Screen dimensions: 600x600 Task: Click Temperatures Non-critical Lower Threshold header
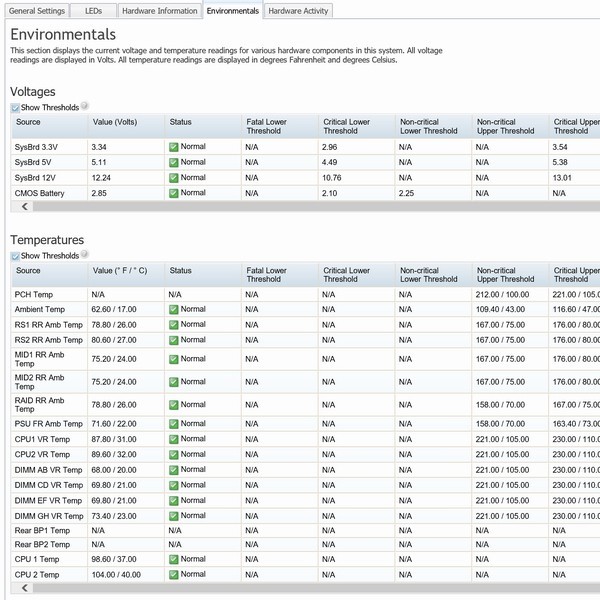[x=434, y=275]
